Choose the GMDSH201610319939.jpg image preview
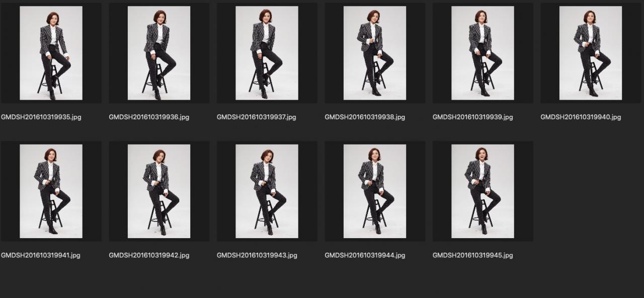The width and height of the screenshot is (644, 298). point(482,53)
